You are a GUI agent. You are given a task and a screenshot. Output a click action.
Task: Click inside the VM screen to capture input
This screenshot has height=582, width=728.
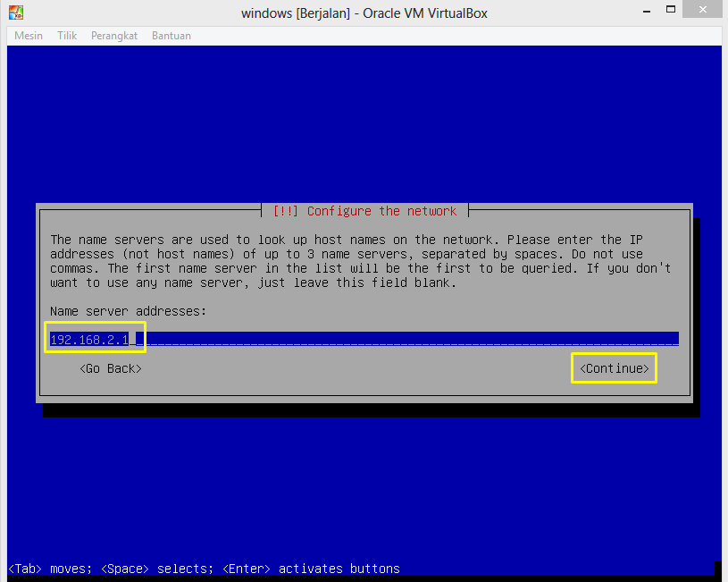tap(357, 492)
